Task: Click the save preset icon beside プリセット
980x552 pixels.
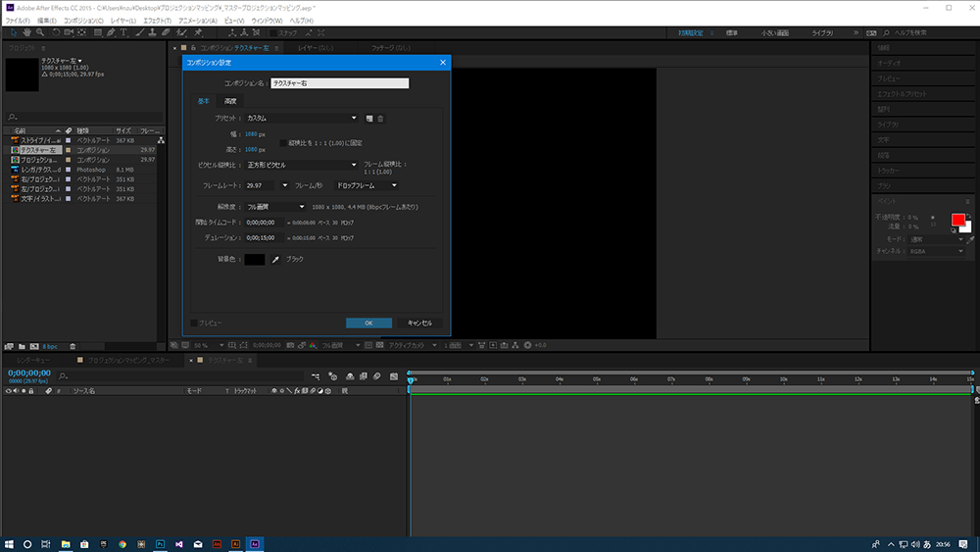Action: pos(369,118)
